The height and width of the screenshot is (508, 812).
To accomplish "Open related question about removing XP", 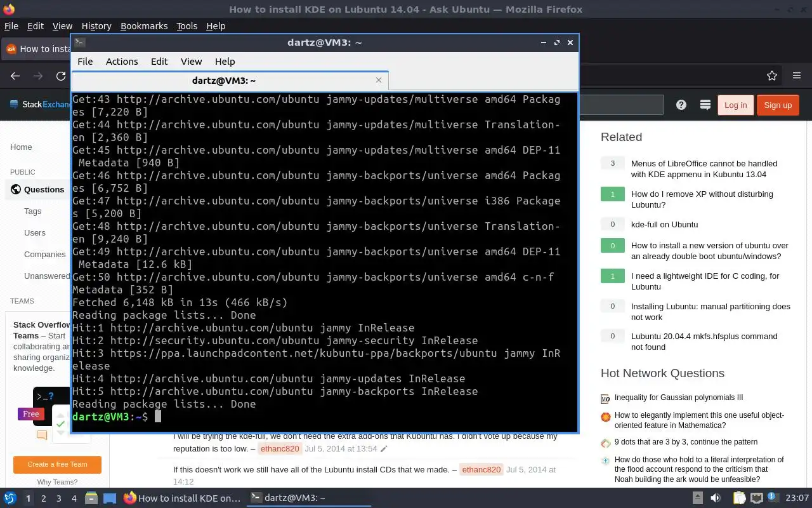I will [x=702, y=199].
